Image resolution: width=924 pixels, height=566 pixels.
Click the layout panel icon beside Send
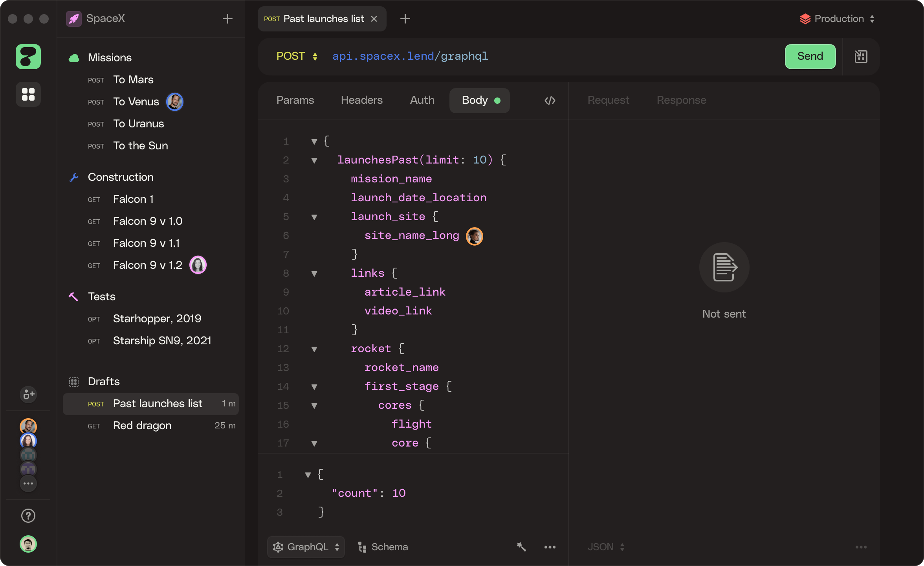[861, 57]
